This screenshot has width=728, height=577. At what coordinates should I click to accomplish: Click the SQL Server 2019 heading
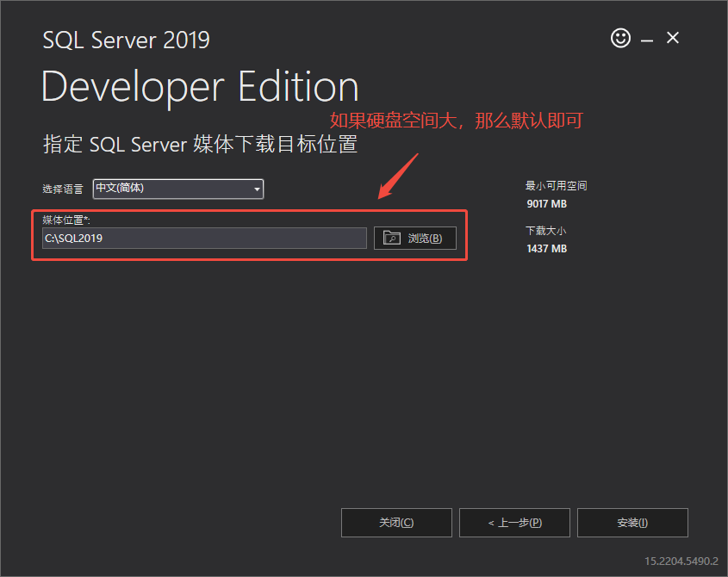[127, 40]
